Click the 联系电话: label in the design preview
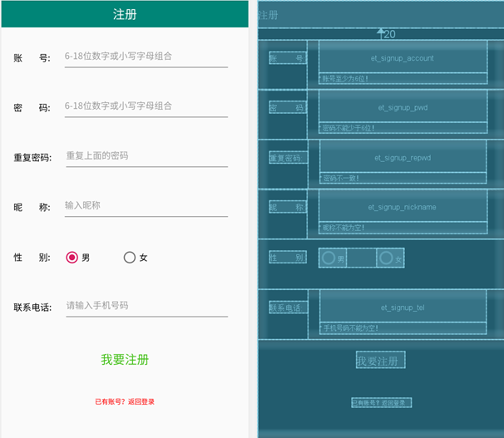The height and width of the screenshot is (438, 504). click(32, 308)
